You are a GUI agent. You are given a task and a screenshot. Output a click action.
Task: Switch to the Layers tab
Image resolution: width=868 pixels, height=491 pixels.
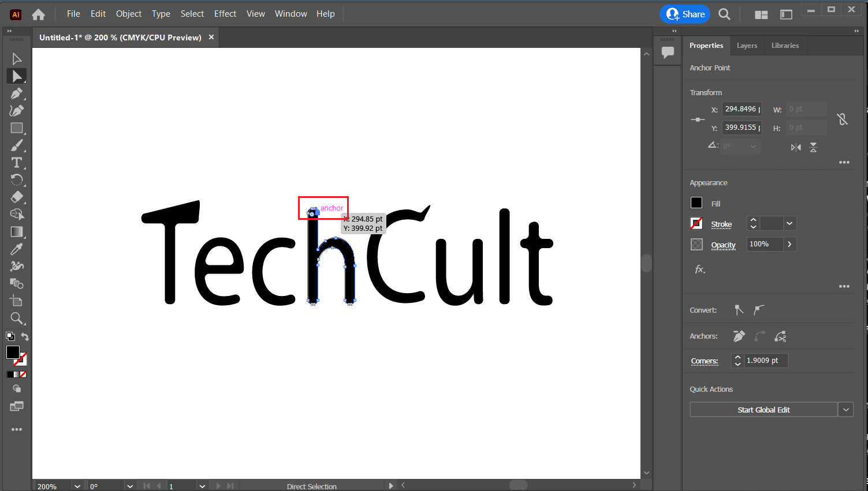click(747, 46)
